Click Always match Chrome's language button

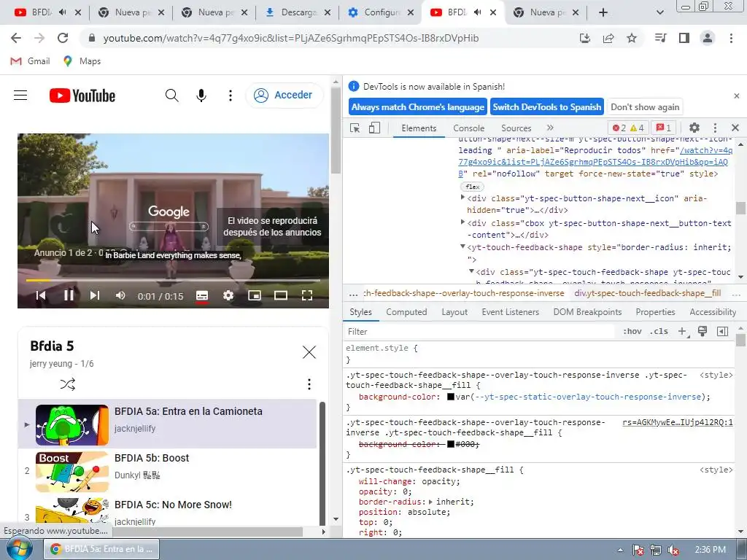[418, 107]
